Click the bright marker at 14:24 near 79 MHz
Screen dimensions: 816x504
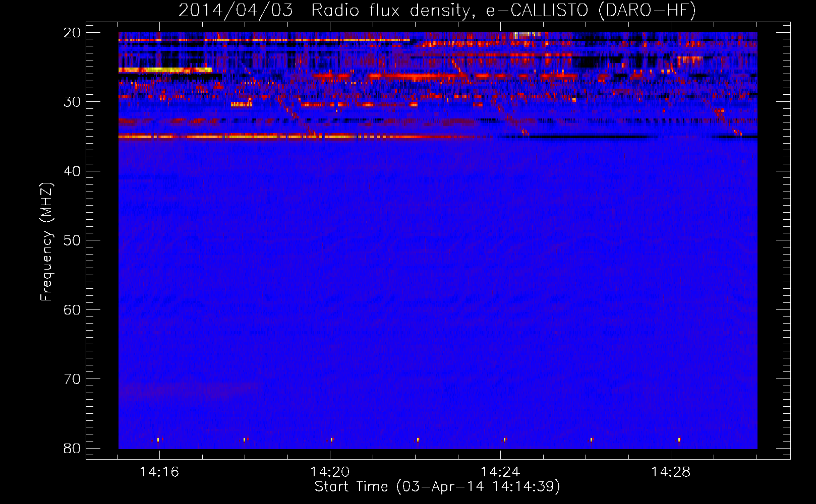point(504,439)
